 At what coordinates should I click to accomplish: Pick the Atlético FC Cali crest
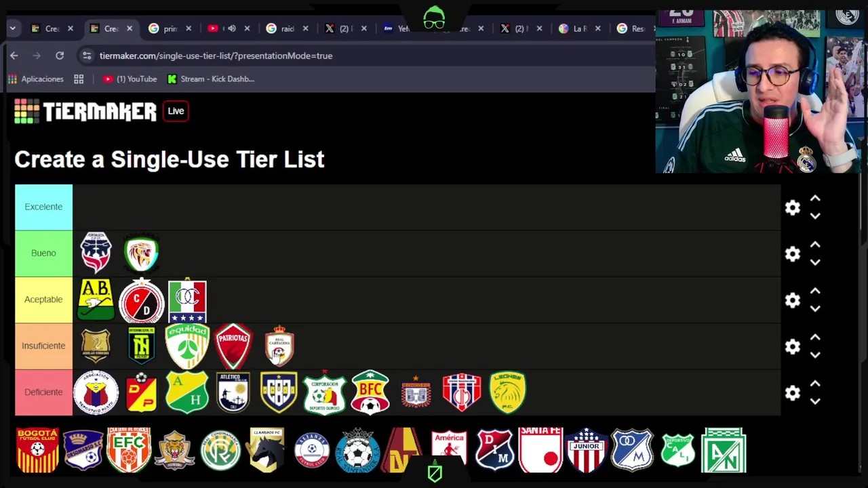coord(233,392)
